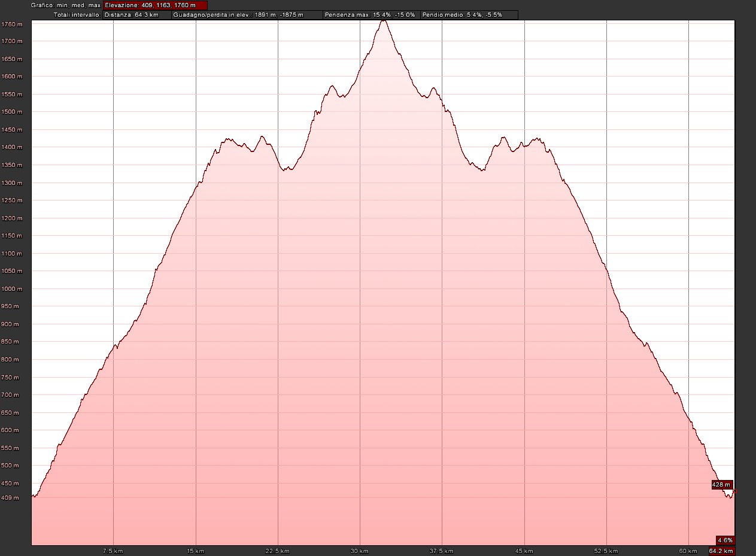Click the 1000 m y-axis label

(x=11, y=288)
